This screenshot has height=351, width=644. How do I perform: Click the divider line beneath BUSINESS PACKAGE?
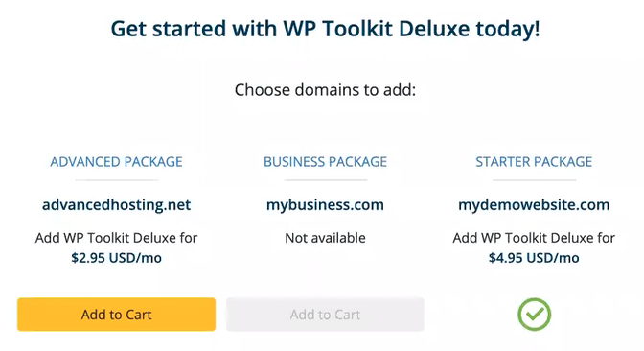click(326, 180)
